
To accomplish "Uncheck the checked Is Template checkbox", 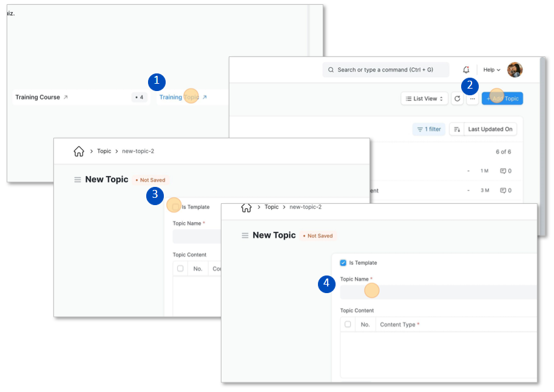I will 343,263.
